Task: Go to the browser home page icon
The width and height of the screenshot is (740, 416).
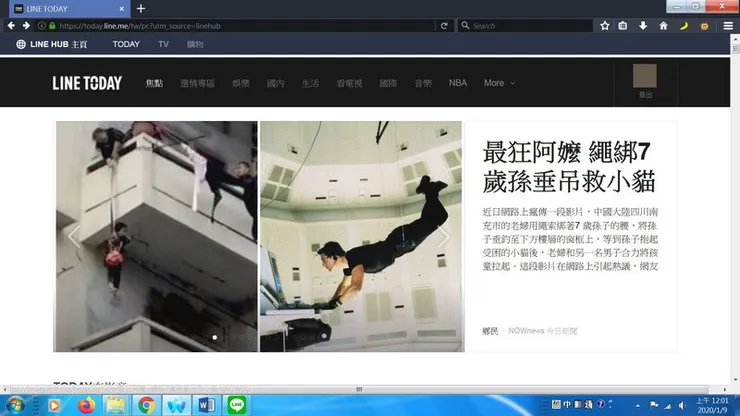Action: [663, 25]
